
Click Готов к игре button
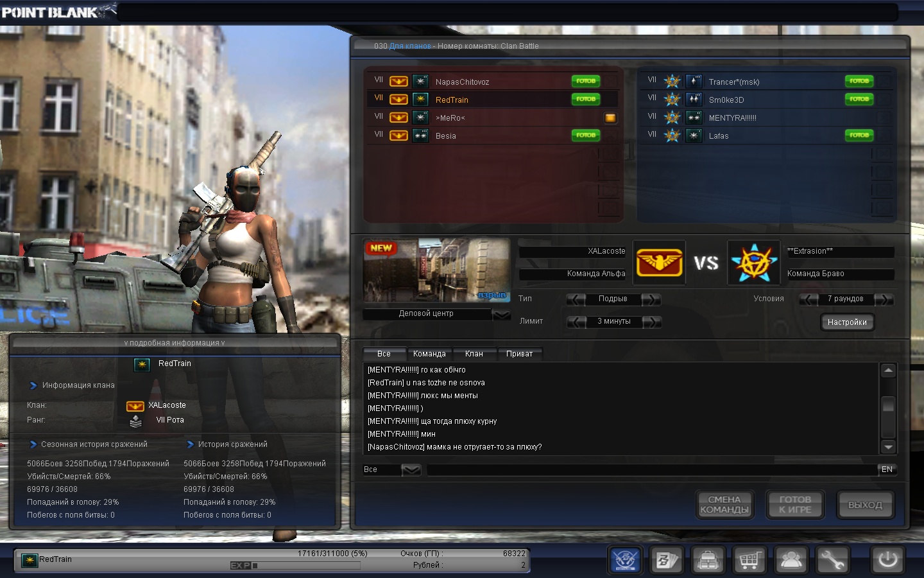tap(795, 505)
